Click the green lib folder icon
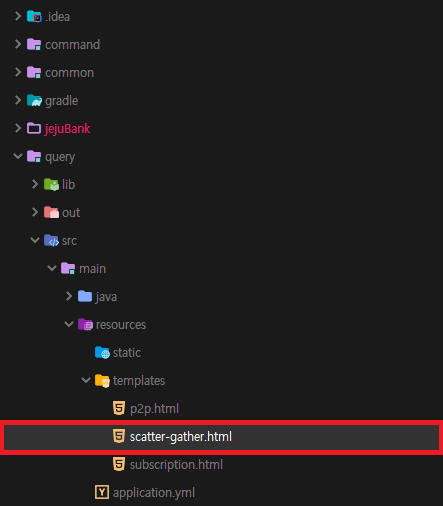The image size is (443, 506). click(x=51, y=184)
